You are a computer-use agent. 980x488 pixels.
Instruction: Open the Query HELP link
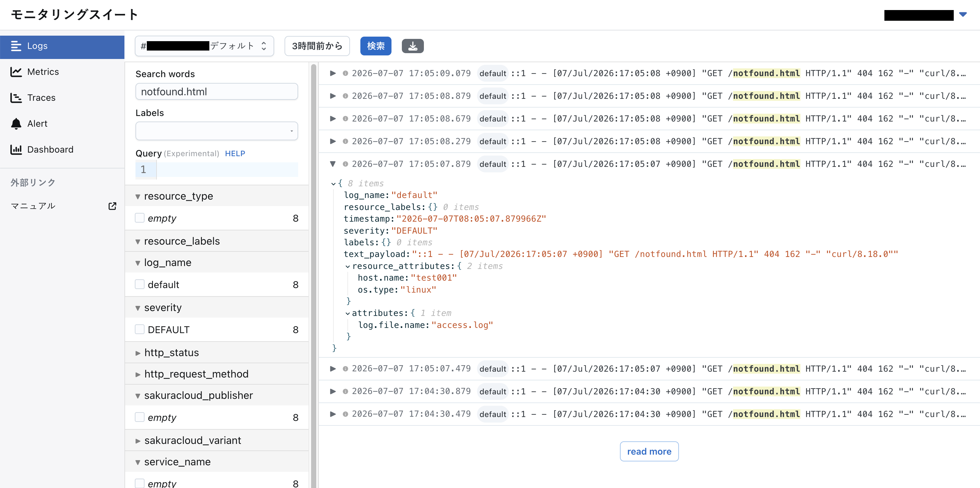point(235,153)
